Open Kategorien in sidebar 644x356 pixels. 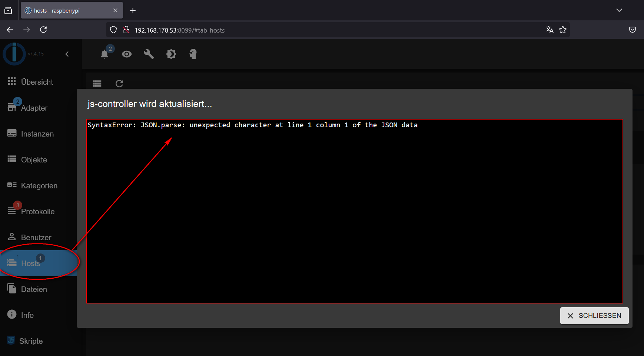39,185
